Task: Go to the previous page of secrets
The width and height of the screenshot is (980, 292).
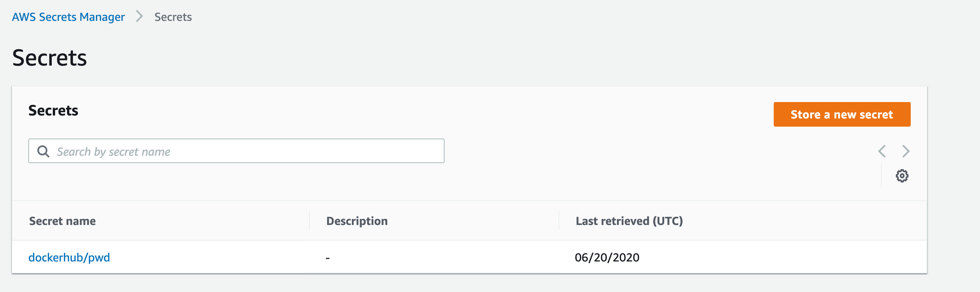Action: 881,151
